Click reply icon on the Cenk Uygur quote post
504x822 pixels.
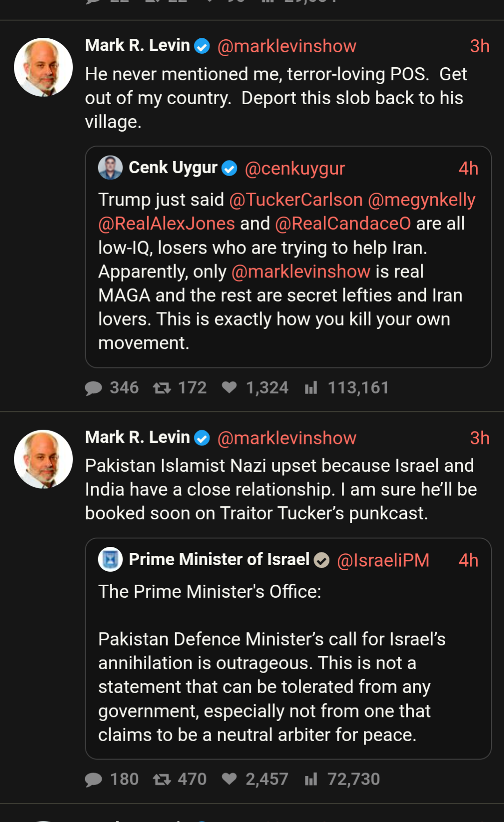point(93,388)
